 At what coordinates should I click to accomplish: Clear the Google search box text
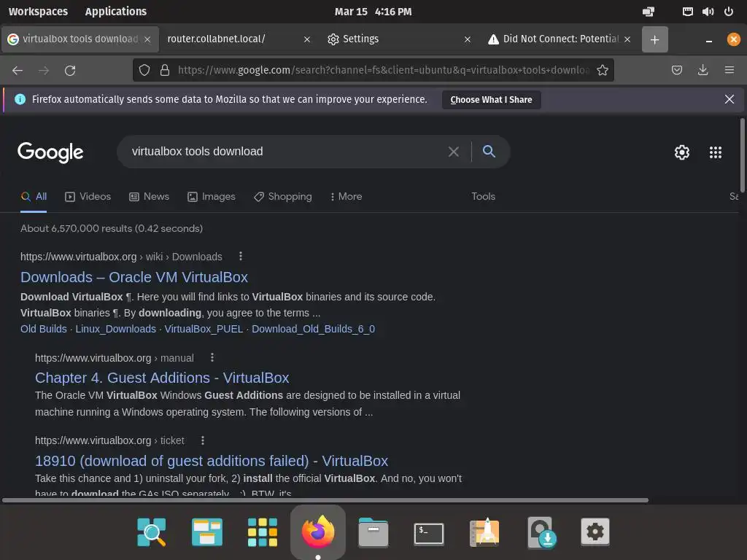454,152
